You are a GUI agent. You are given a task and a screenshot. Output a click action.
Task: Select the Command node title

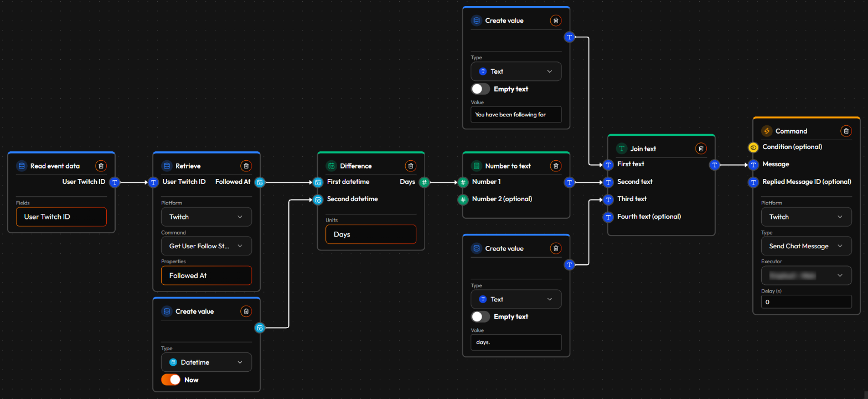click(x=791, y=131)
